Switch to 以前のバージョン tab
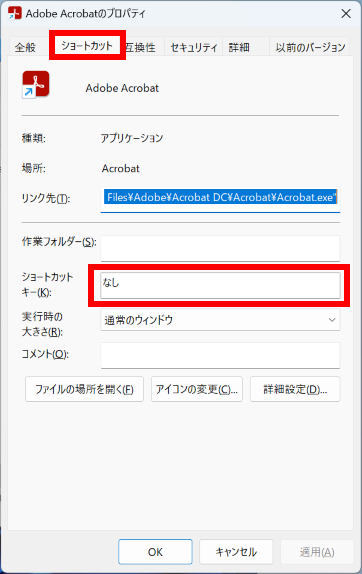362x574 pixels. click(310, 47)
